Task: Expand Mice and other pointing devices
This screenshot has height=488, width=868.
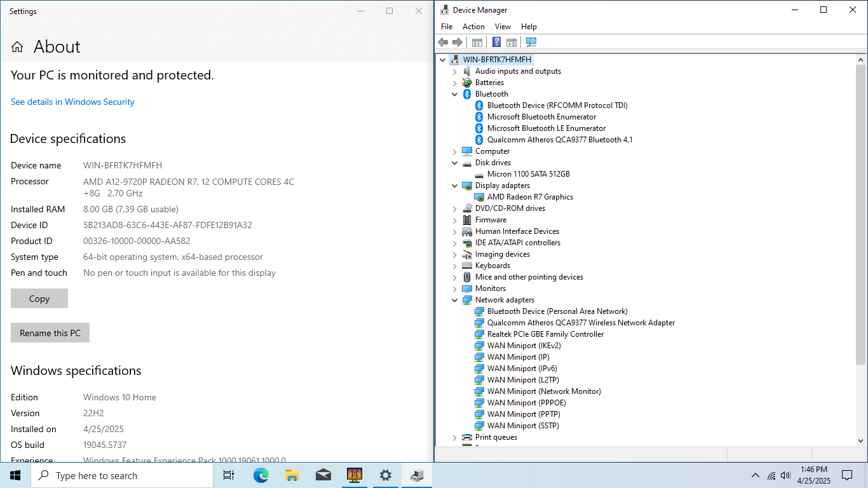Action: pyautogui.click(x=454, y=277)
